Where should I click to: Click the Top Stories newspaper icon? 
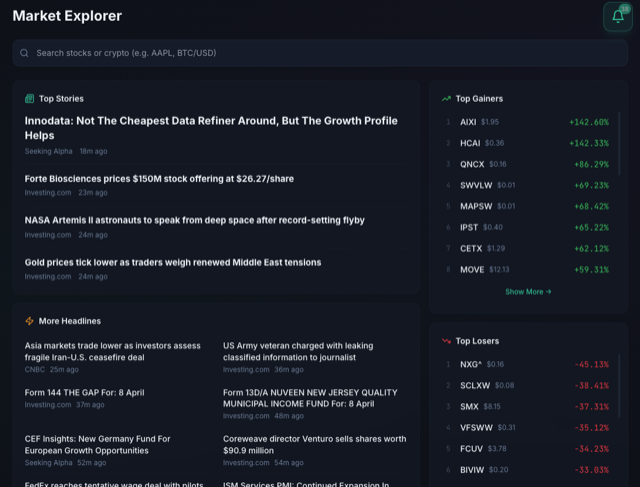[x=29, y=98]
